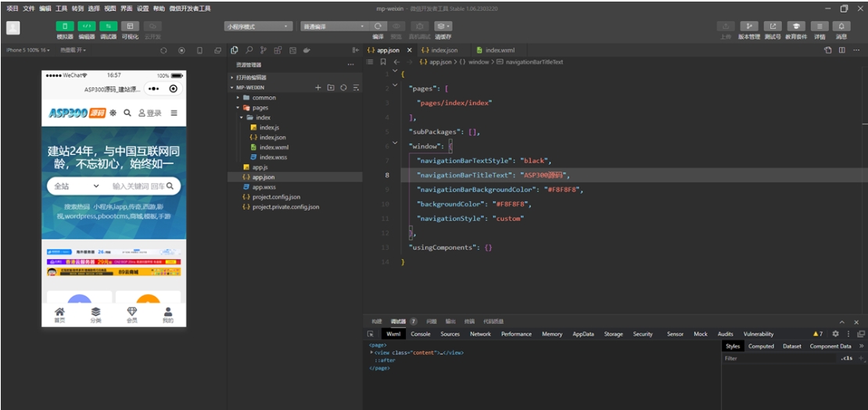
Task: Open the iPhone 5 device dropdown
Action: click(27, 50)
